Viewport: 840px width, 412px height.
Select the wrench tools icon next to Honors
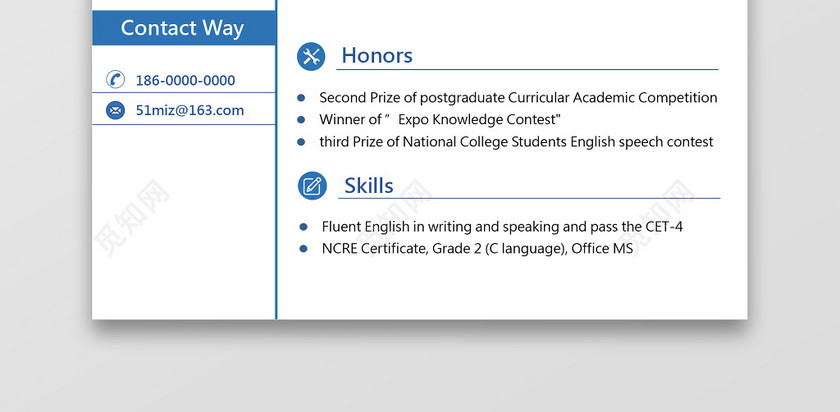pos(311,56)
